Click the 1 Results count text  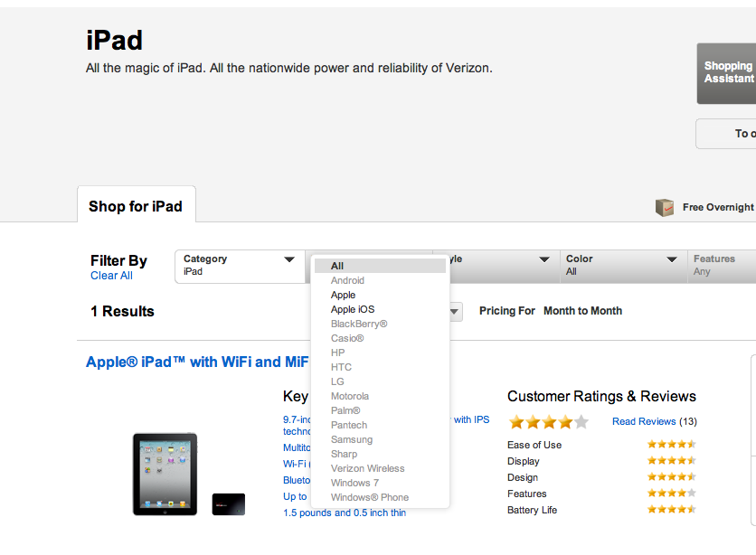[x=122, y=311]
